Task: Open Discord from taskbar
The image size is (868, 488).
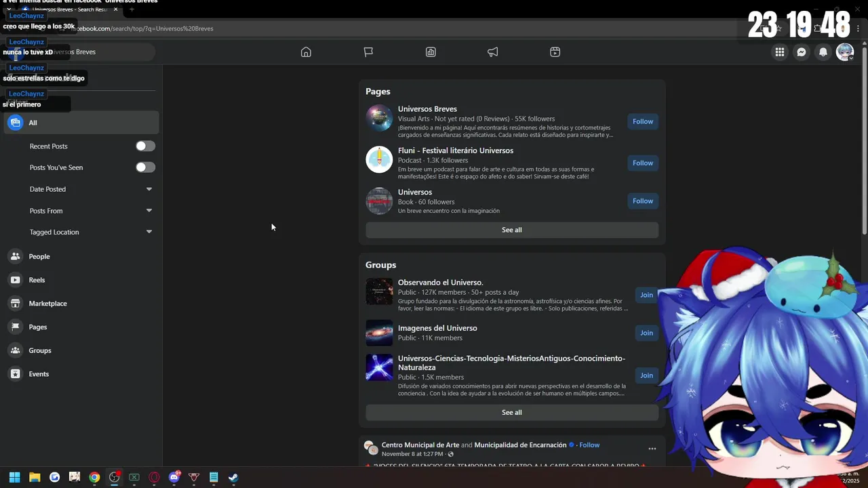Action: (x=174, y=477)
